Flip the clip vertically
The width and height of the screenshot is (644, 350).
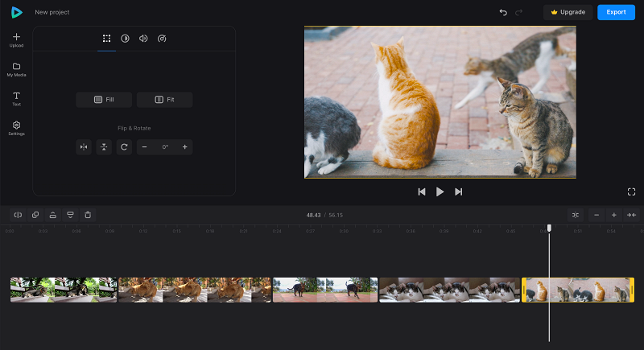tap(104, 147)
